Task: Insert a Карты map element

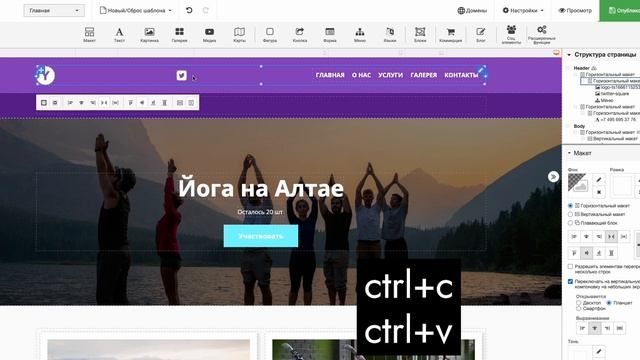Action: tap(239, 35)
